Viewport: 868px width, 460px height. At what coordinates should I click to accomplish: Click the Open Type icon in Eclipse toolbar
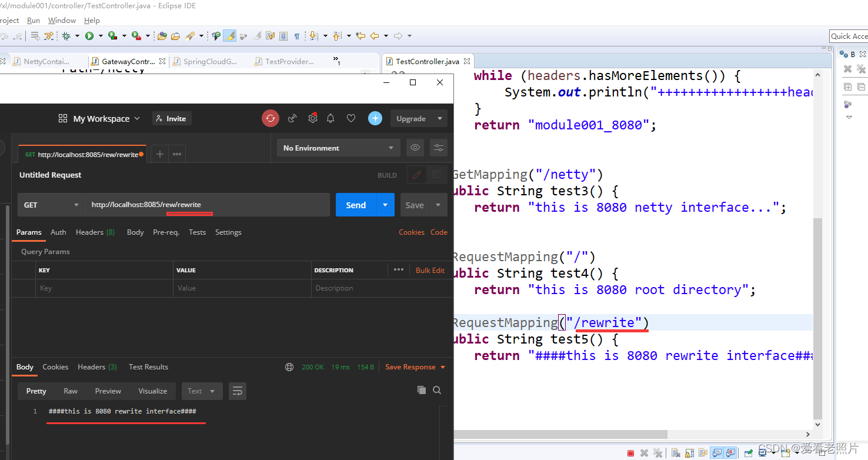tap(162, 36)
